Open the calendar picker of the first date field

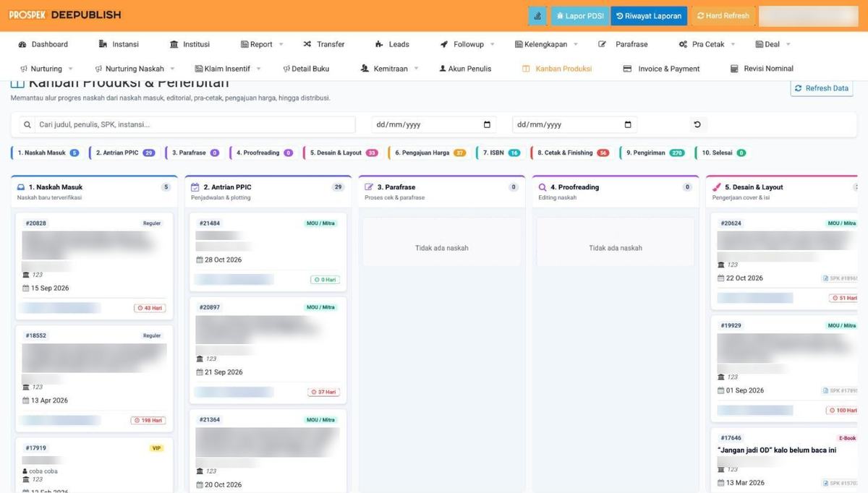[487, 124]
